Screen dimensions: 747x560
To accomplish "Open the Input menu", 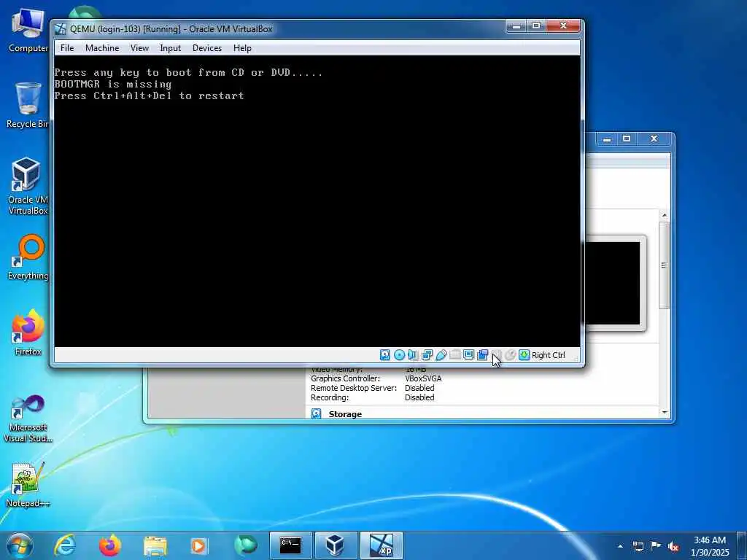I will 170,48.
